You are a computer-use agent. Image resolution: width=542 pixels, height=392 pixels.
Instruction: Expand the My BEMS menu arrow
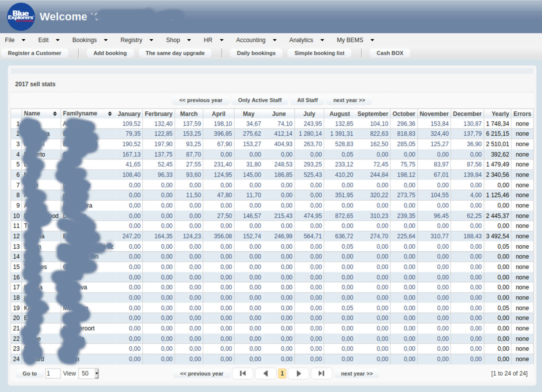click(372, 40)
